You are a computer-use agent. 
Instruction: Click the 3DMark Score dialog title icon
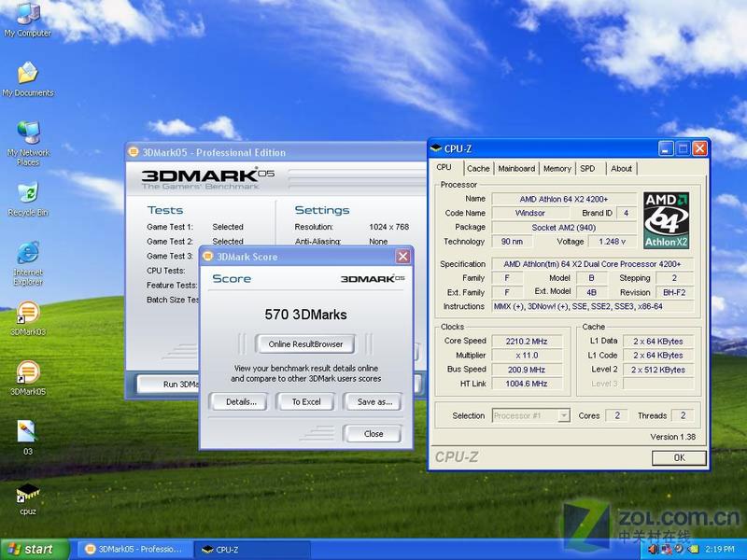(207, 257)
